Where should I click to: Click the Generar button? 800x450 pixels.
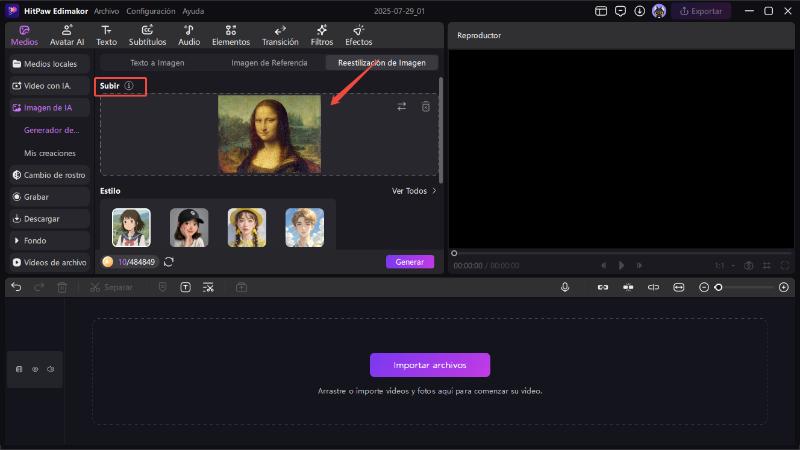point(410,262)
